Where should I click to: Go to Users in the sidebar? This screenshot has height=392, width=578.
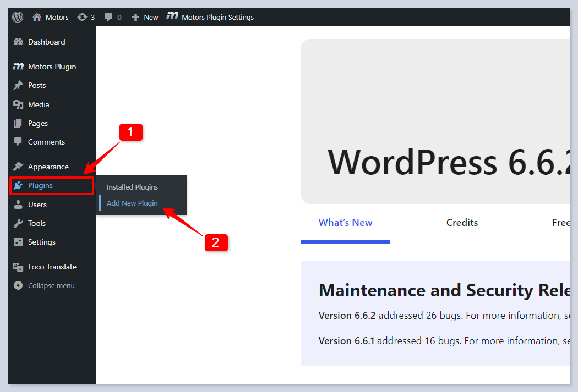37,205
